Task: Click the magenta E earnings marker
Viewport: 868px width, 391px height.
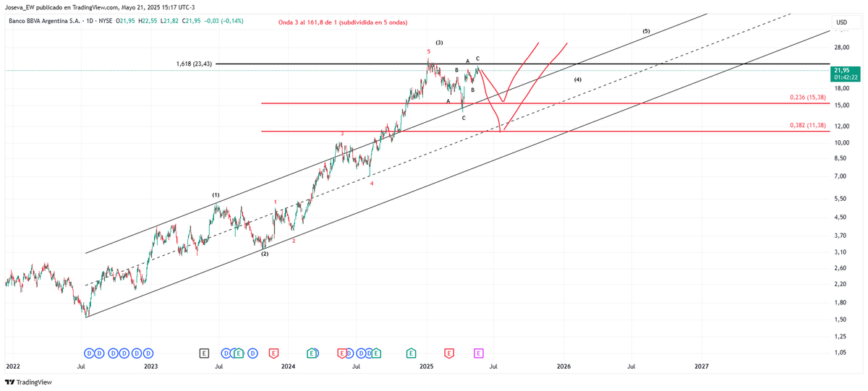Action: (x=478, y=353)
